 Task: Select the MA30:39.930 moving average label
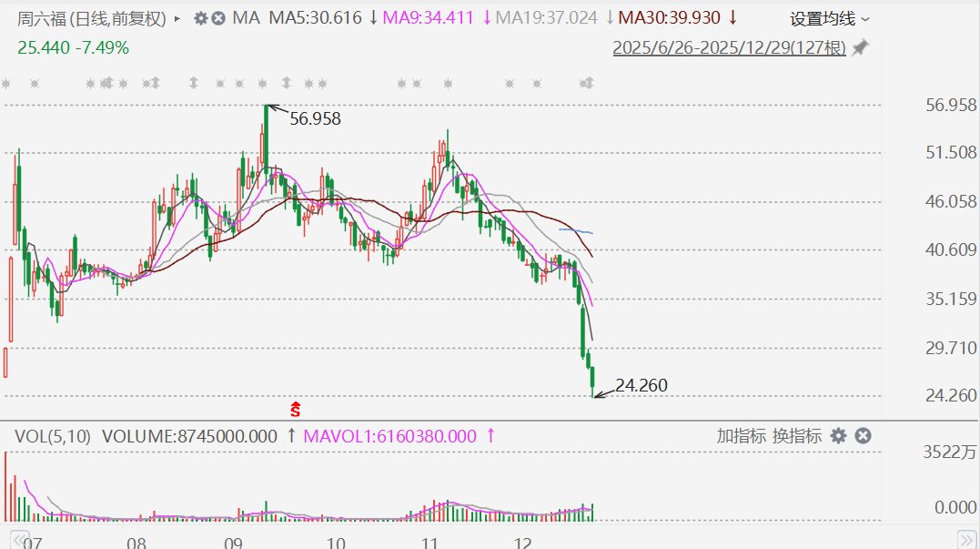[x=670, y=18]
